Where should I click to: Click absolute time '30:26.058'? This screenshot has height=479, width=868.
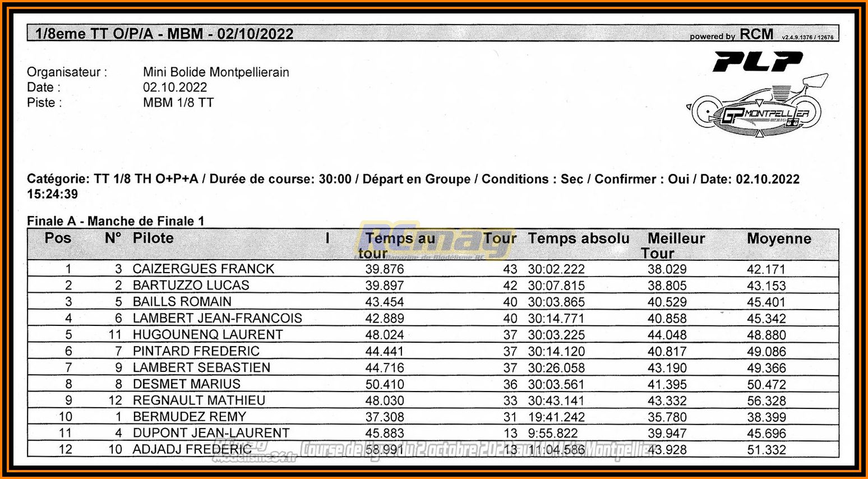coord(556,368)
